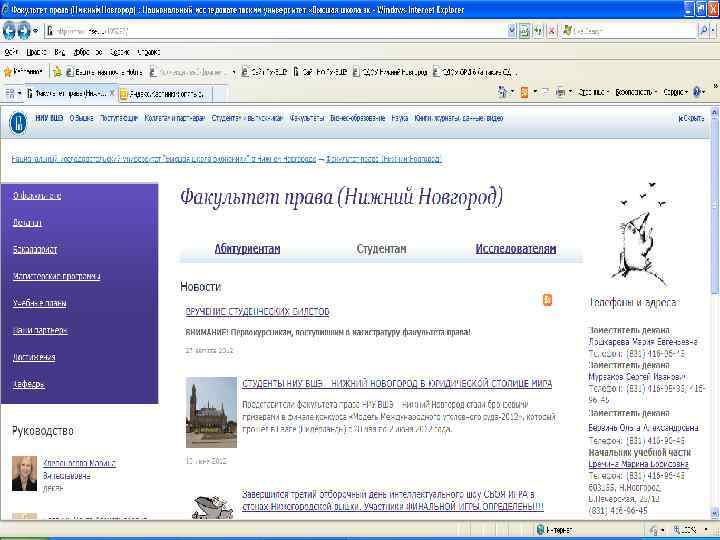This screenshot has height=540, width=720.
Task: Refresh the page with the green arrows icon
Action: pos(538,31)
